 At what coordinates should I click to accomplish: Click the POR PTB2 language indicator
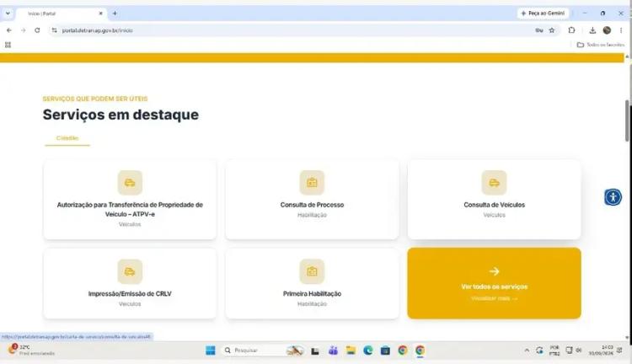[x=554, y=351]
